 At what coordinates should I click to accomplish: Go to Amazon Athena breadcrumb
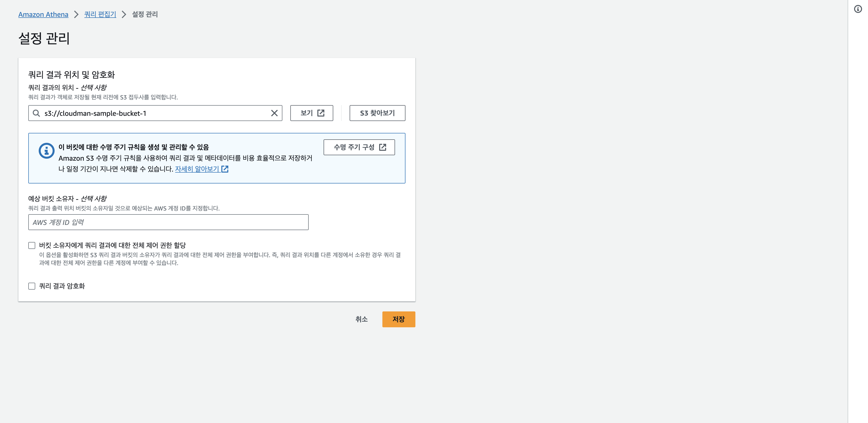pos(43,14)
